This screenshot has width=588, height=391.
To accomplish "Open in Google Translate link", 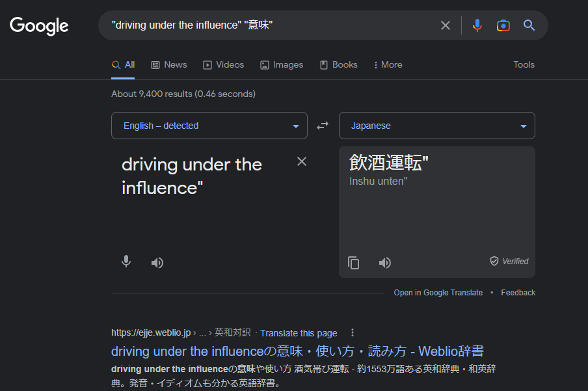I will (x=438, y=293).
